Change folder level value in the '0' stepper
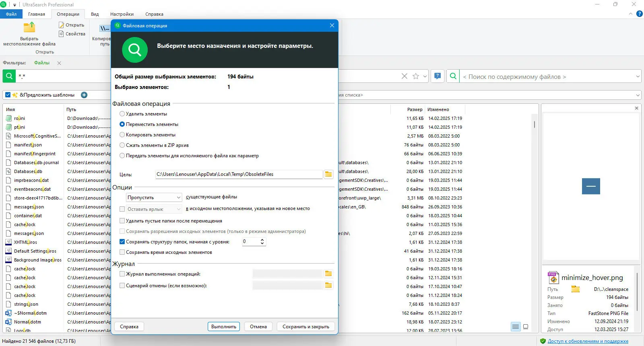 click(x=254, y=241)
